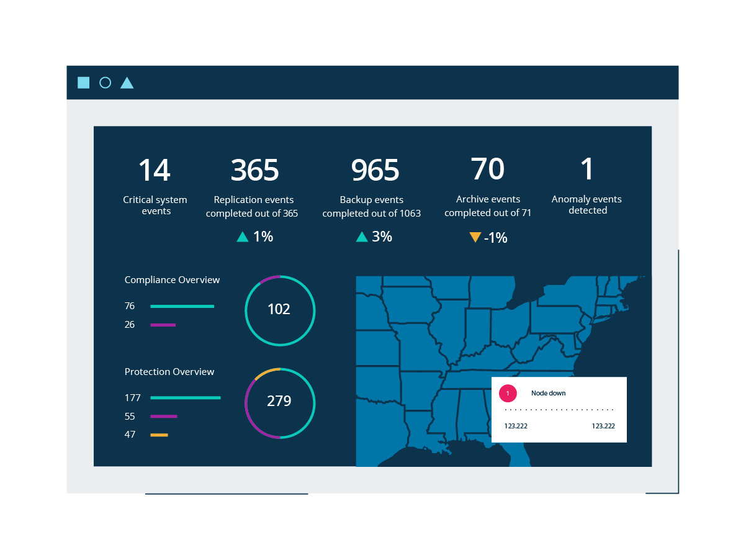Select the Compliance Overview donut chart

click(x=280, y=310)
